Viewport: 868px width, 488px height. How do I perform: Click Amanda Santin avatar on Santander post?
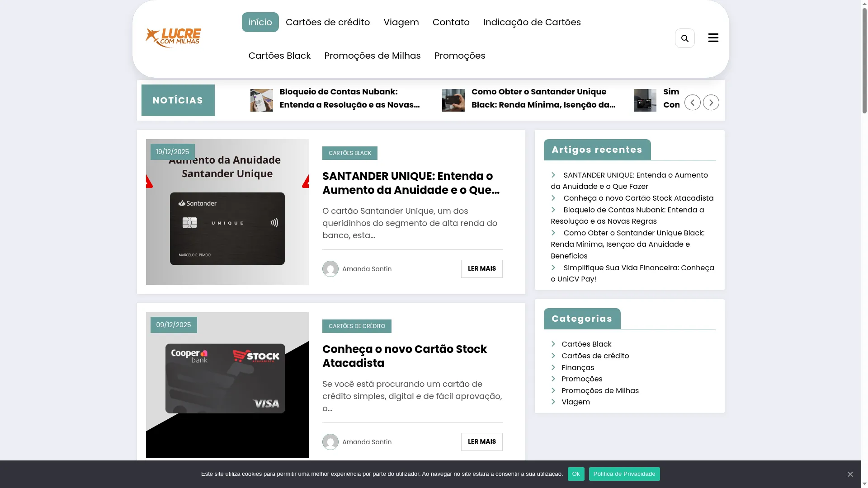(x=330, y=269)
